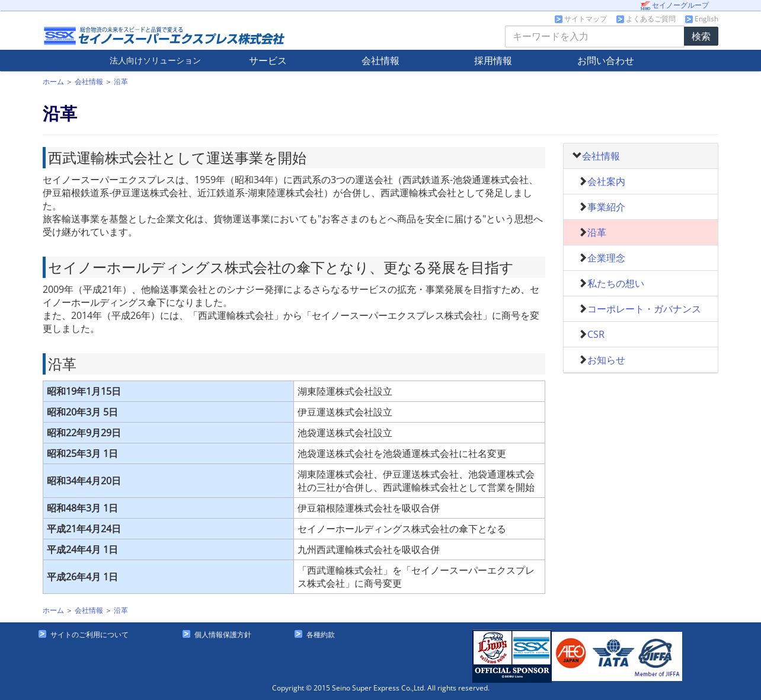This screenshot has height=700, width=761.
Task: Go to 会社情報 in top breadcrumb
Action: point(89,82)
